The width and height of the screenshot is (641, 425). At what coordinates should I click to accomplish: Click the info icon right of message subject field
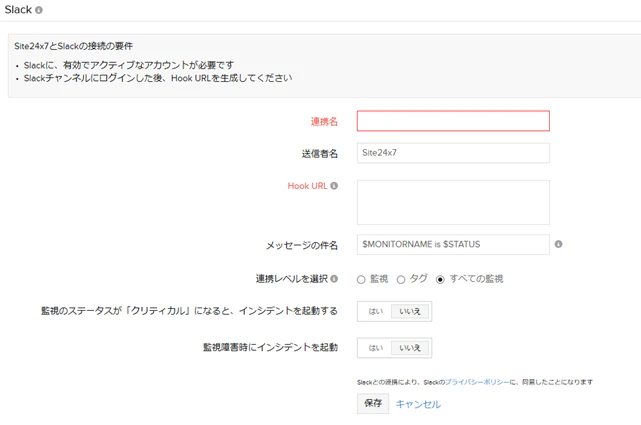point(558,244)
